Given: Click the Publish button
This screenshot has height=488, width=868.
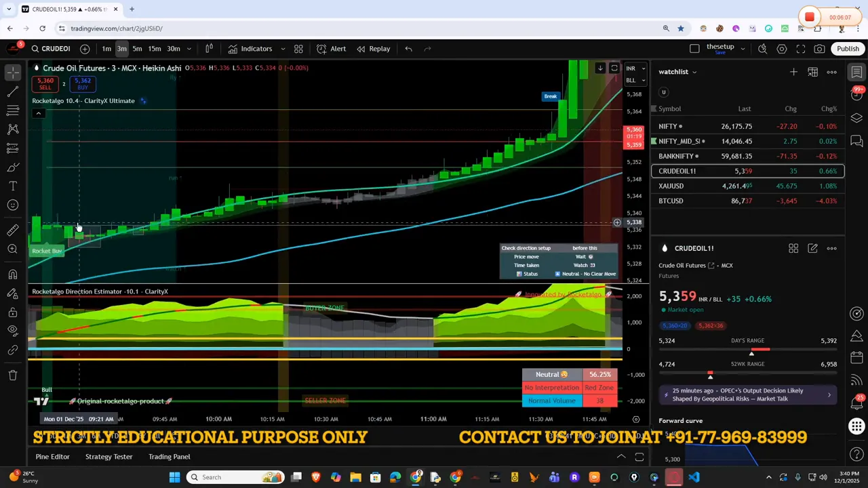Looking at the screenshot, I should 848,48.
